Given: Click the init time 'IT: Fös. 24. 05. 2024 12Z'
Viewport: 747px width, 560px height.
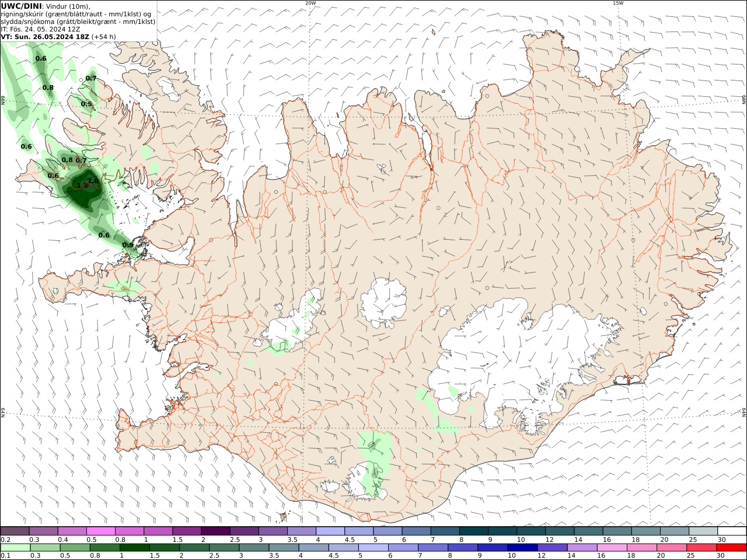Looking at the screenshot, I should click(40, 29).
